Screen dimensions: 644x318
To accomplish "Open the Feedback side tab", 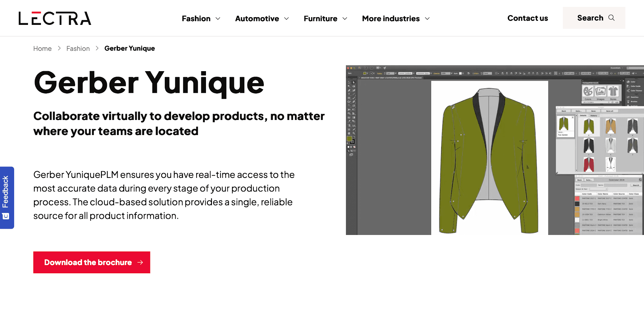I will [x=7, y=198].
